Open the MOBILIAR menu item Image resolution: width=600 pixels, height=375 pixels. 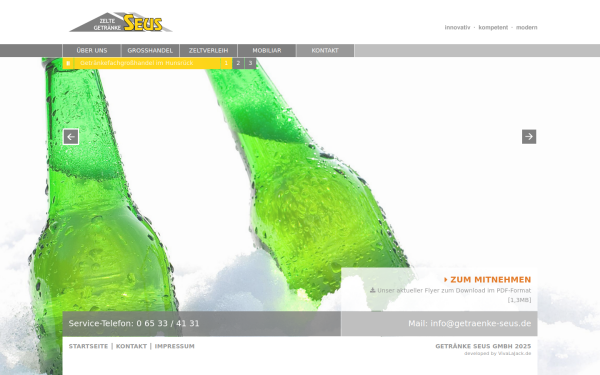(267, 51)
